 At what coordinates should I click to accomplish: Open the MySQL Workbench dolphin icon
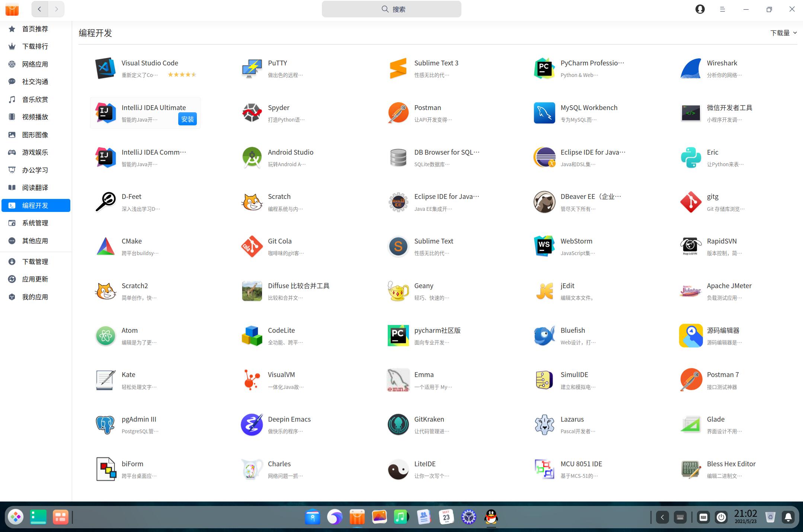click(544, 113)
